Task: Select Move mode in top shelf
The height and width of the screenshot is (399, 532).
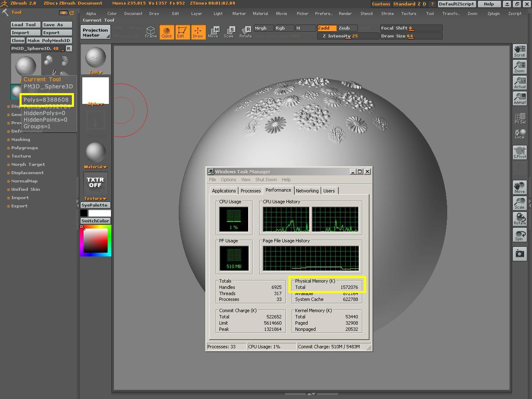Action: [x=213, y=32]
